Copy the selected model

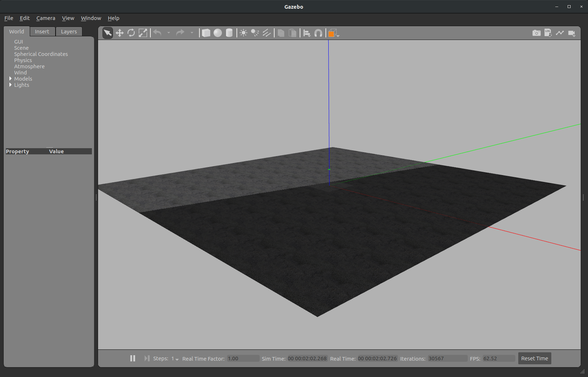(x=281, y=33)
